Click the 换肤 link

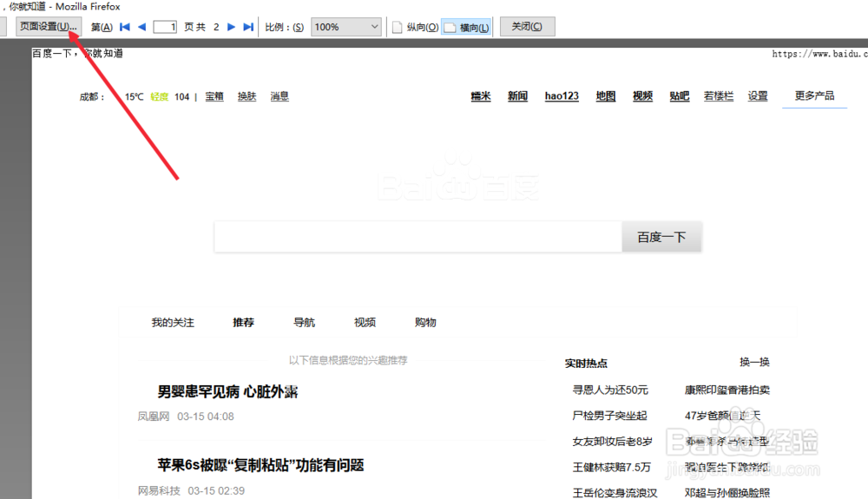coord(247,96)
